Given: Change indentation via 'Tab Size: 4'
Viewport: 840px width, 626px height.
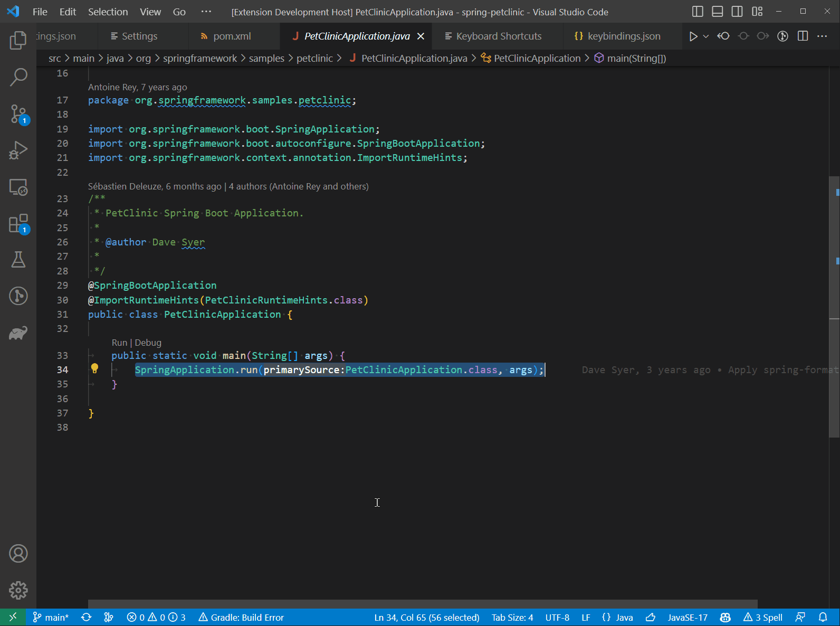Looking at the screenshot, I should click(512, 617).
